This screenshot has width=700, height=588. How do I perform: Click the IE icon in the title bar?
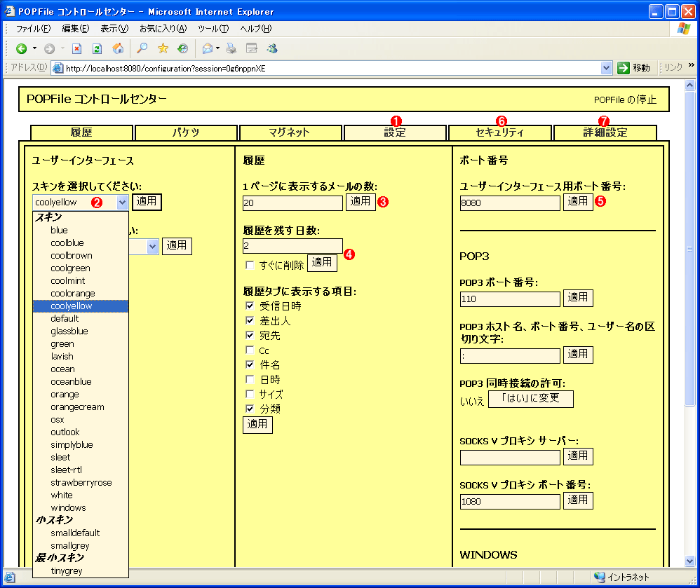(10, 11)
